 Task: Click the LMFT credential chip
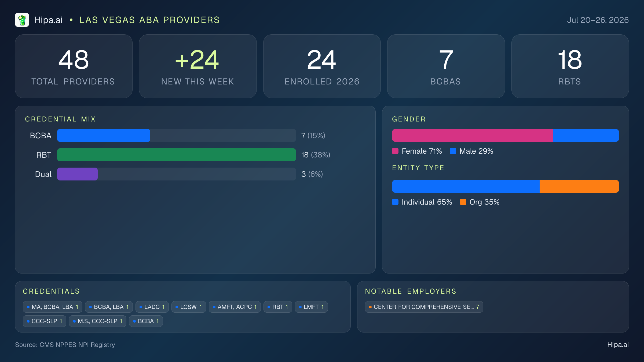[x=311, y=307]
